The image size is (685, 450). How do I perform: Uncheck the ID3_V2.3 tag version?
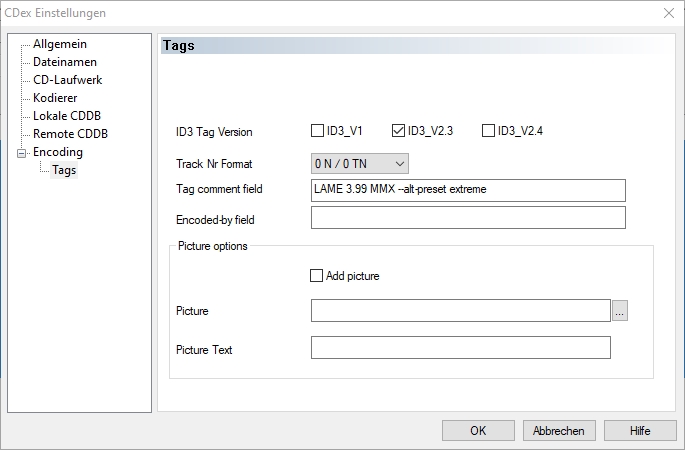(399, 130)
